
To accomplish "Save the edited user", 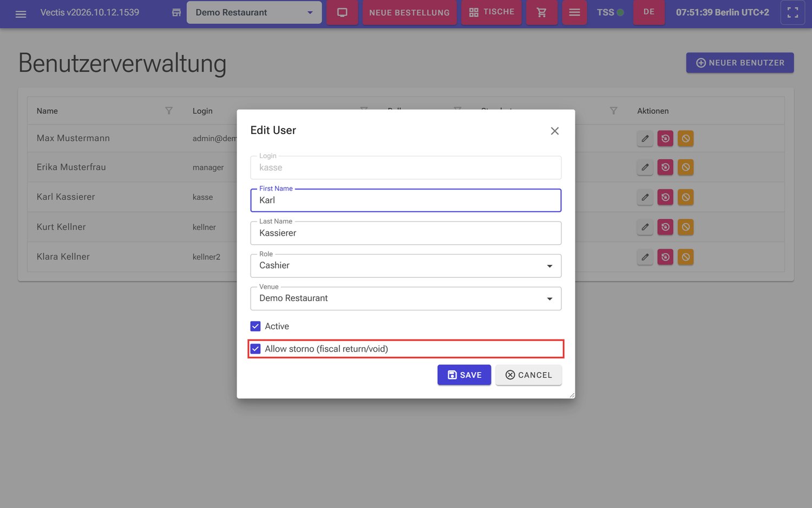I will tap(464, 375).
